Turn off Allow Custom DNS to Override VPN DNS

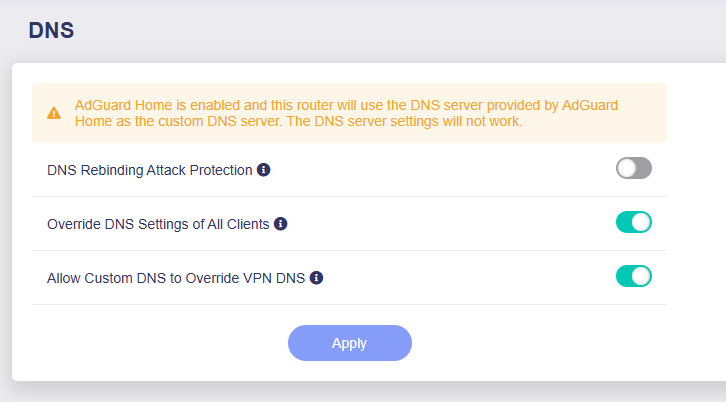(633, 277)
